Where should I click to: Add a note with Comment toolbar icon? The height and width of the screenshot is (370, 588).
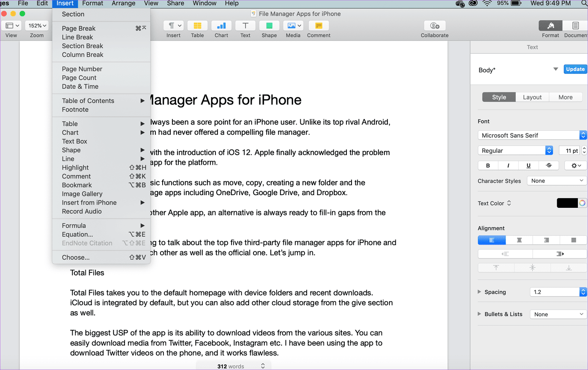318,26
